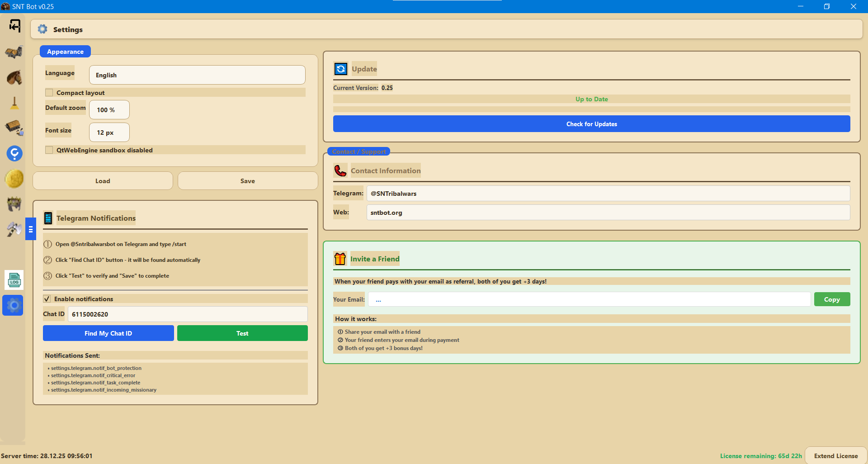Select the Contact / Support tab
The image size is (868, 464).
pos(359,152)
